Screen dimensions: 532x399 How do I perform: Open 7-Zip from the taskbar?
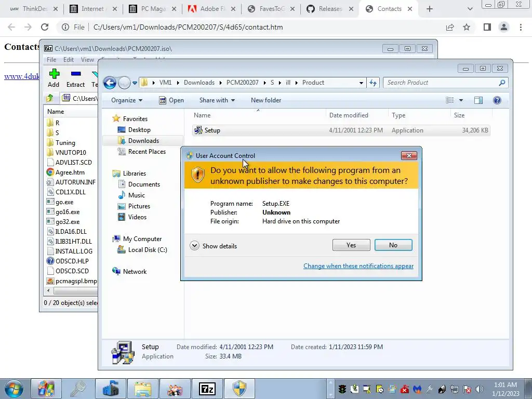tap(207, 389)
